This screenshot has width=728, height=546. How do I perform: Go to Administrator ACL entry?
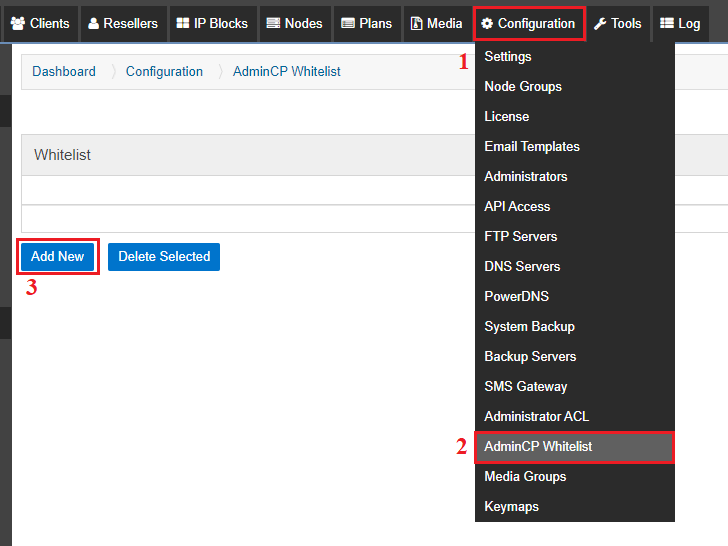point(536,416)
